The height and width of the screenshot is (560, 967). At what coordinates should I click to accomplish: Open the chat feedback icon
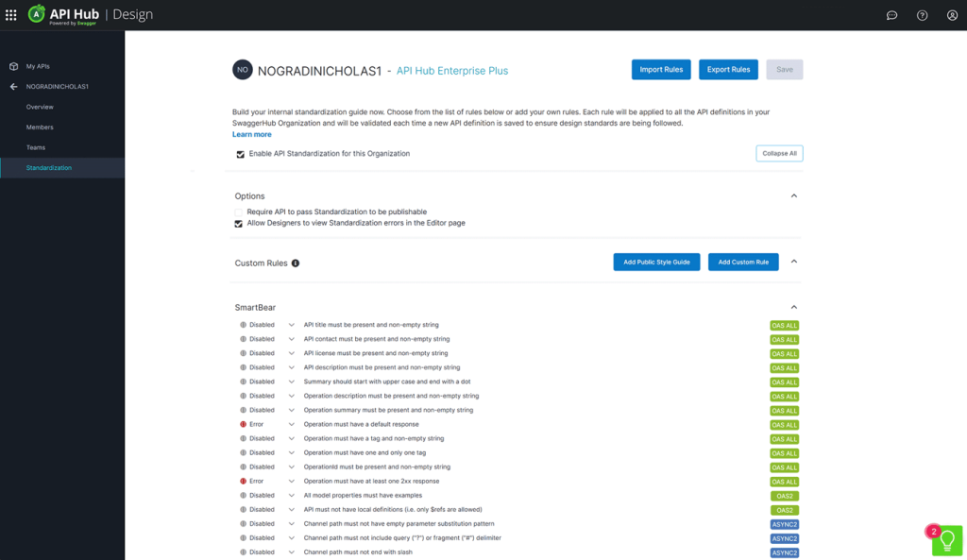click(x=891, y=15)
